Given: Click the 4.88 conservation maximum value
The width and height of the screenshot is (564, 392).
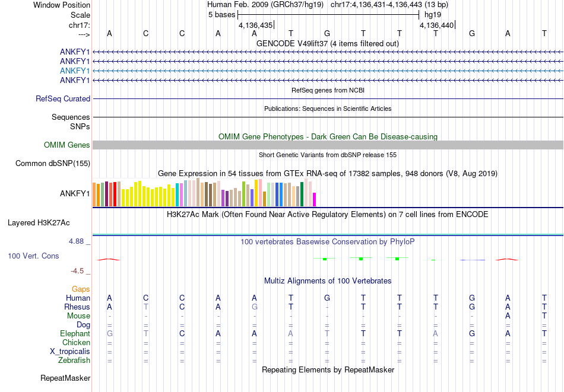Looking at the screenshot, I should pyautogui.click(x=76, y=241).
